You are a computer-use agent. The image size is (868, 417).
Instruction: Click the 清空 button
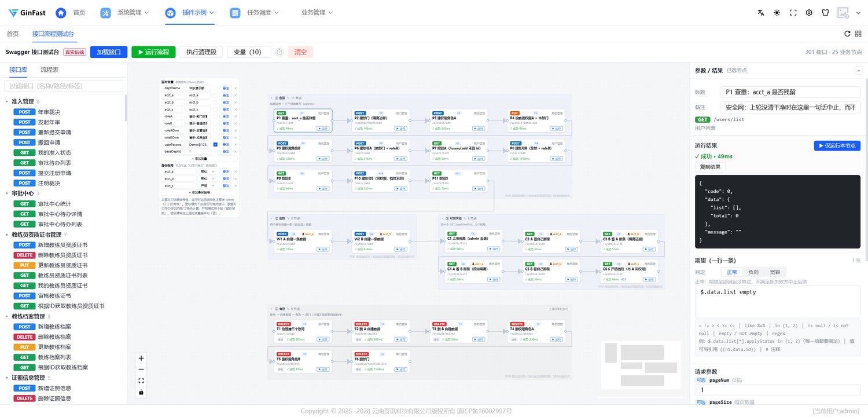click(x=300, y=52)
